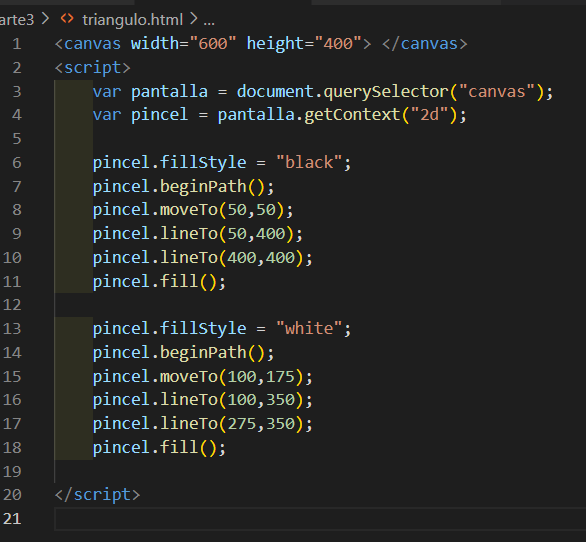Click the document object on line 3
This screenshot has width=586, height=542.
click(x=275, y=92)
